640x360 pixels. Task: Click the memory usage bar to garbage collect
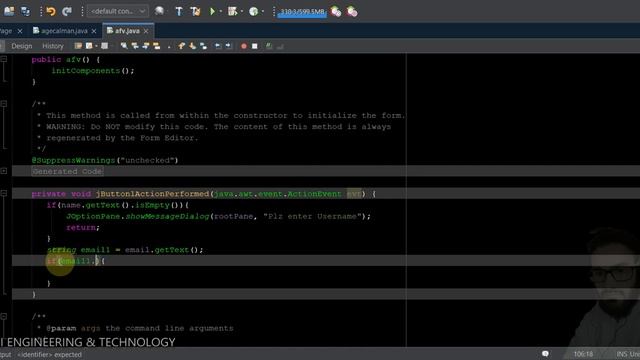pyautogui.click(x=302, y=12)
